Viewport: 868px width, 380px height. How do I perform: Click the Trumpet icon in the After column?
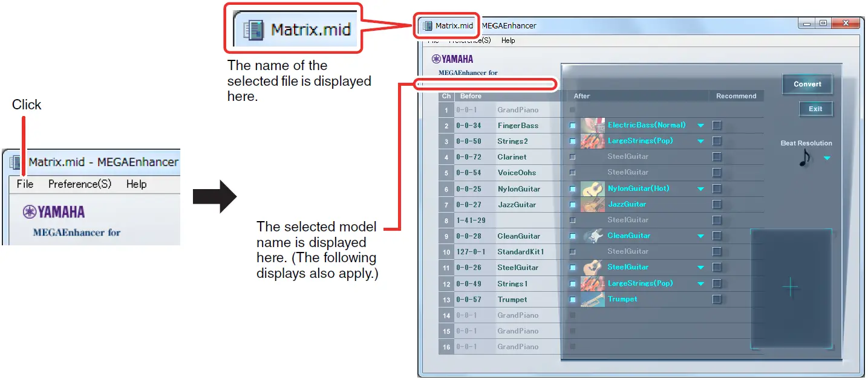coord(593,299)
